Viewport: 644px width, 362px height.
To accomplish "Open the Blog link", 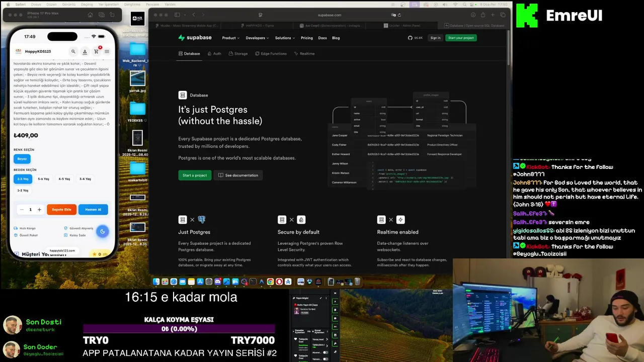I will (x=336, y=38).
